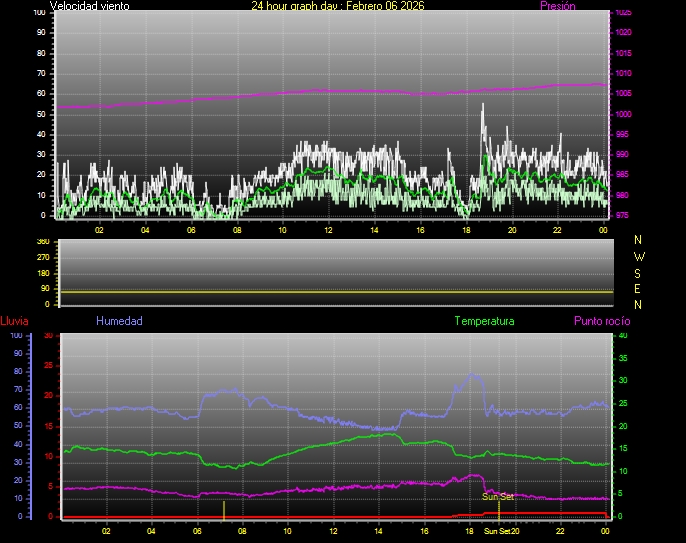Viewport: 686px width, 543px height.
Task: Click the 40 tick on temperature axis
Action: (x=623, y=336)
